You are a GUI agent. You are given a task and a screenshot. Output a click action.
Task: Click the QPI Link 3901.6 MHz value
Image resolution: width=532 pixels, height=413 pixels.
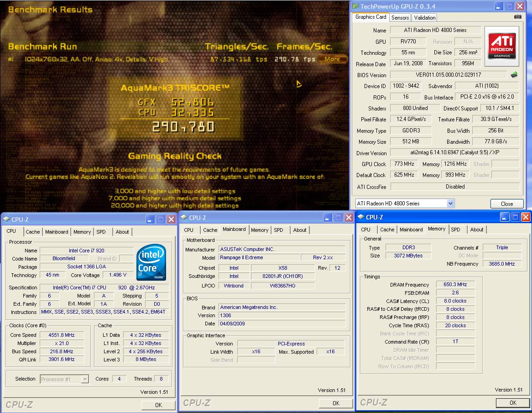coord(62,359)
